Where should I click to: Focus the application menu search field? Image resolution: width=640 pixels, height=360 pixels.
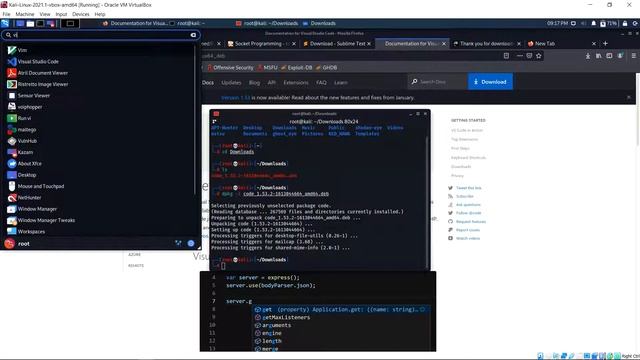click(x=100, y=35)
